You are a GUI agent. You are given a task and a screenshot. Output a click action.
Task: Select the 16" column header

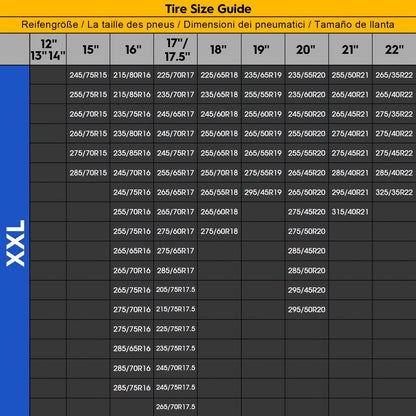[x=132, y=50]
